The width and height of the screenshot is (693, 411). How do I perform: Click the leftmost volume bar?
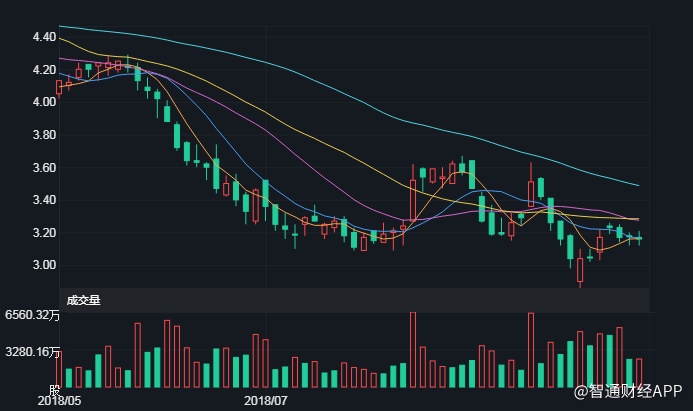coord(59,368)
